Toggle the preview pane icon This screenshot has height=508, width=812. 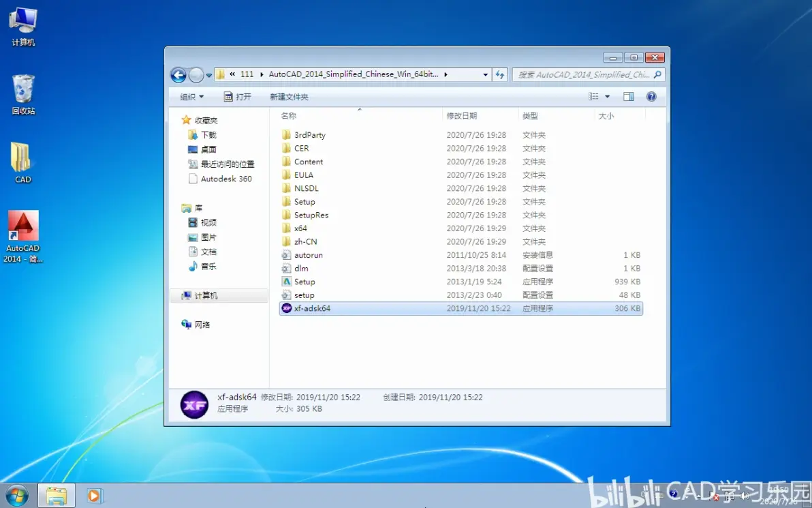click(629, 96)
